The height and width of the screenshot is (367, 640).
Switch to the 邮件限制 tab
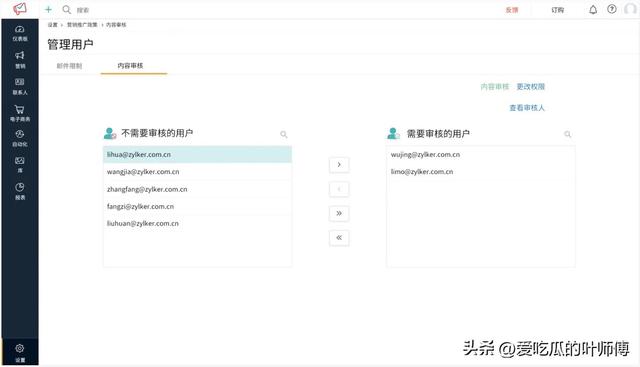point(69,66)
